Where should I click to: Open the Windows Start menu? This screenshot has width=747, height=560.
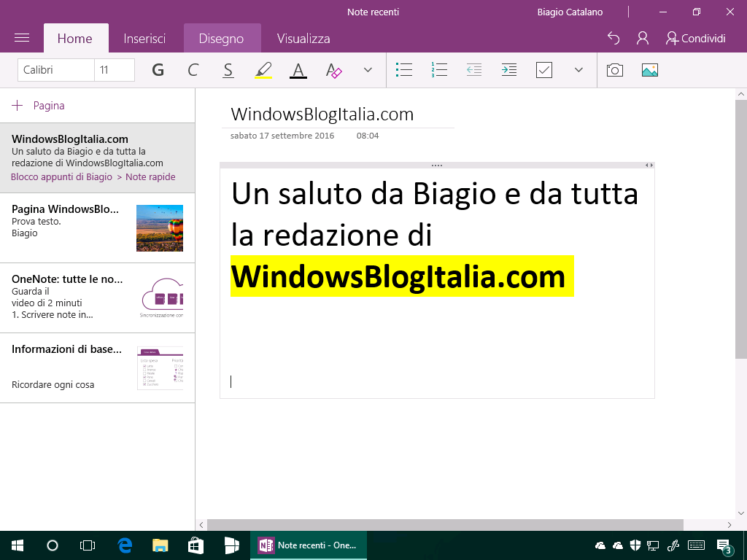18,545
